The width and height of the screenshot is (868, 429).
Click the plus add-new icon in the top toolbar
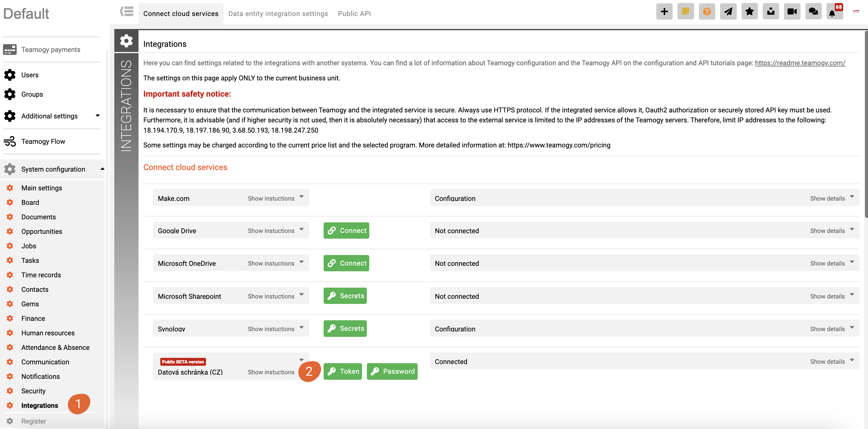click(664, 12)
